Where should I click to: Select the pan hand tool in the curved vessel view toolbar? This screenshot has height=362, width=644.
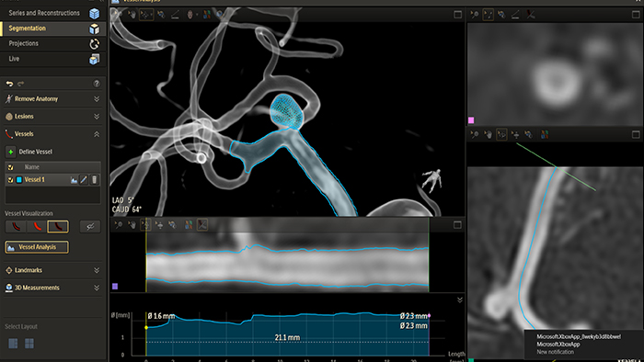pyautogui.click(x=488, y=134)
